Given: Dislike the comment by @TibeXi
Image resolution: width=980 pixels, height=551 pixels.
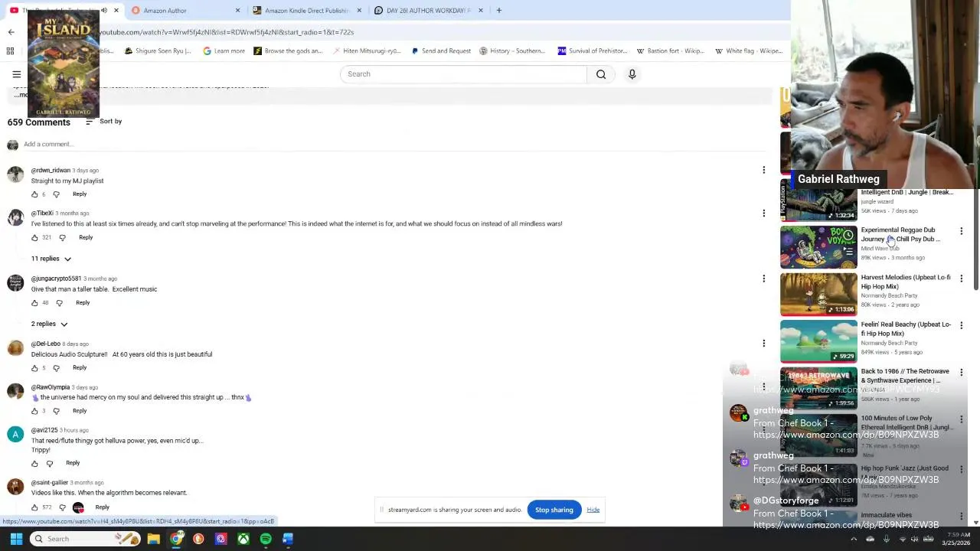Looking at the screenshot, I should click(62, 237).
